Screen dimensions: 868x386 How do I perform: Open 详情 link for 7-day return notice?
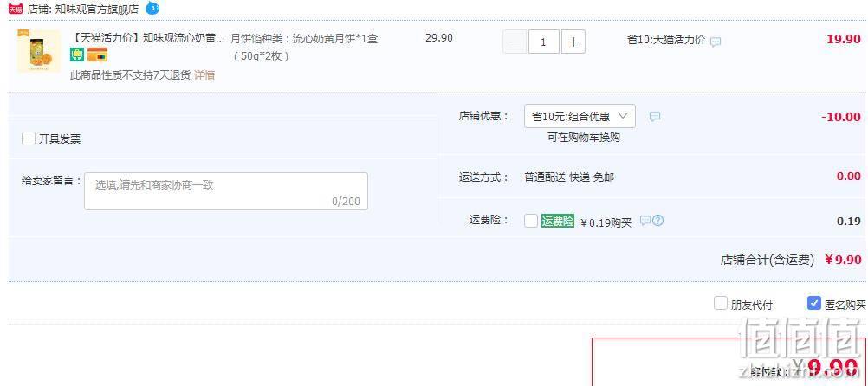tap(204, 75)
